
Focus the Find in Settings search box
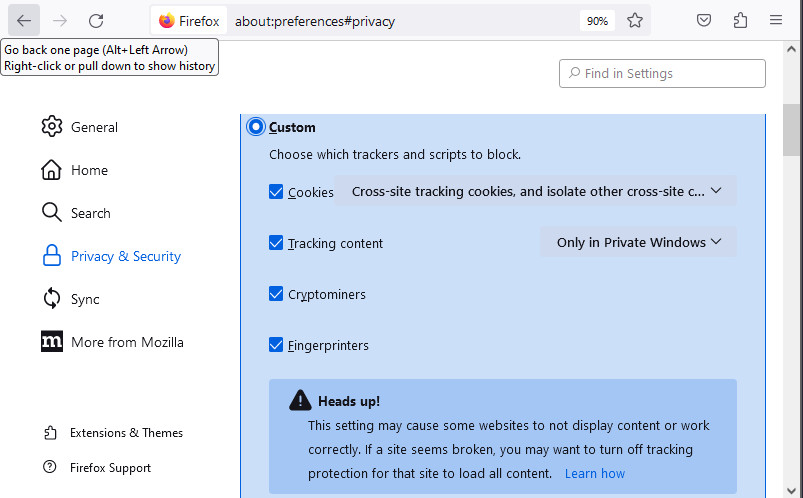[662, 73]
